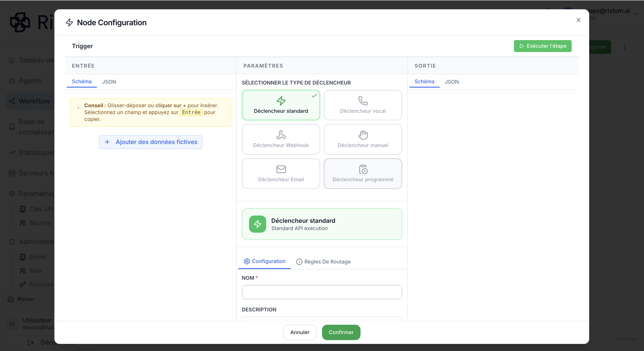Viewport: 644px width, 351px height.
Task: Click the hand icon for manual trigger
Action: 363,135
